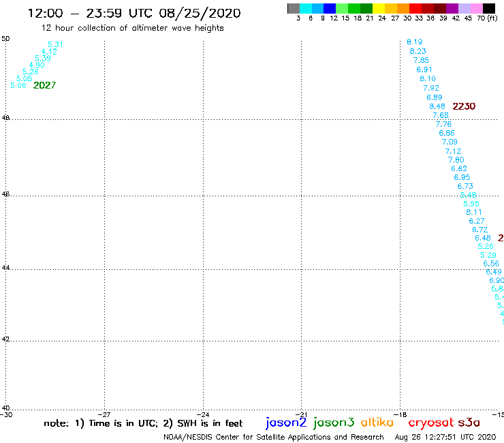Click the 6.89 wave height value

(435, 97)
